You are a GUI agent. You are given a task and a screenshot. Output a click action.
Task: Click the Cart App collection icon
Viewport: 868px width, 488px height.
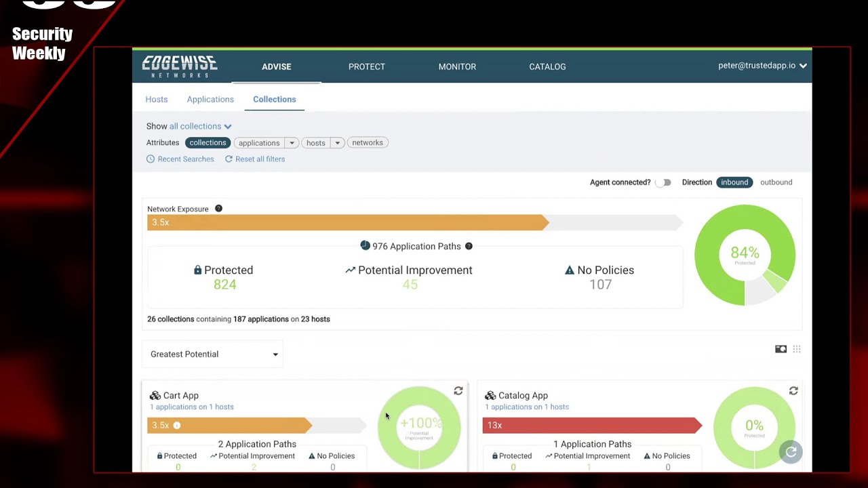[155, 395]
